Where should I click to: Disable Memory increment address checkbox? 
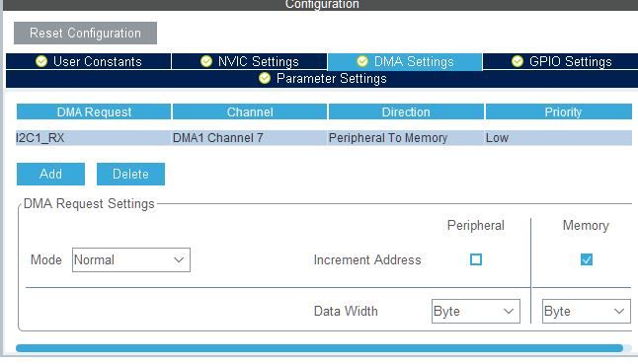(x=587, y=259)
